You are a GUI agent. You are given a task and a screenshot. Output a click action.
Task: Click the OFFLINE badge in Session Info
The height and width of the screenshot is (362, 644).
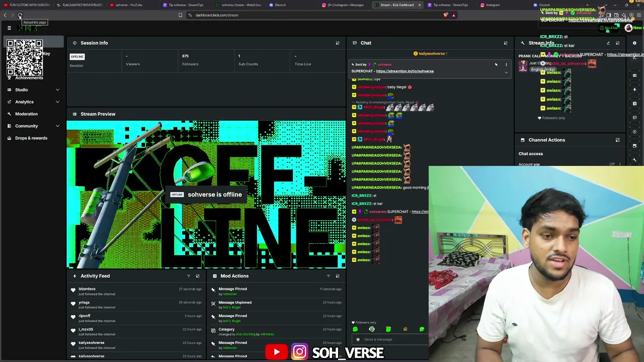click(77, 56)
